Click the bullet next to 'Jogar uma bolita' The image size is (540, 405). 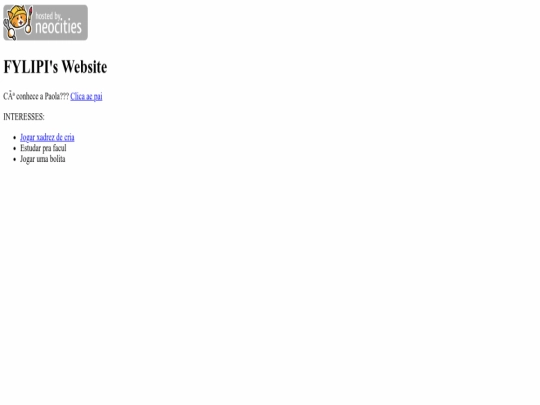tap(14, 159)
